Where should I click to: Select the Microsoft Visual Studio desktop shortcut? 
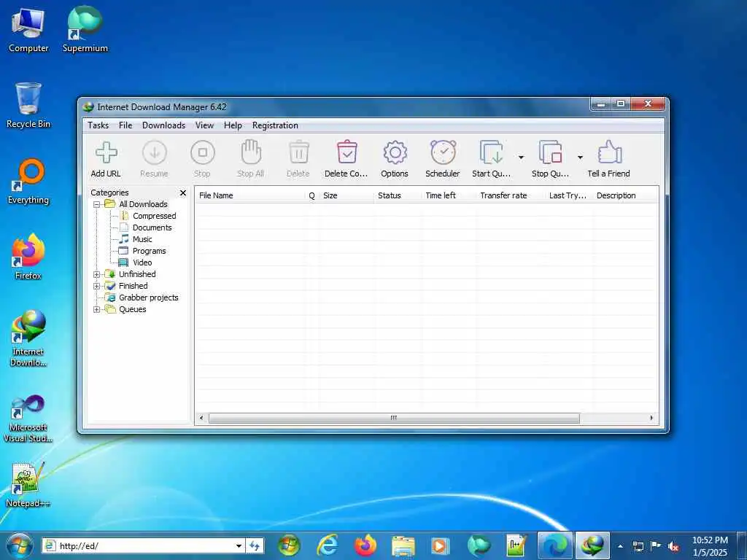28,419
